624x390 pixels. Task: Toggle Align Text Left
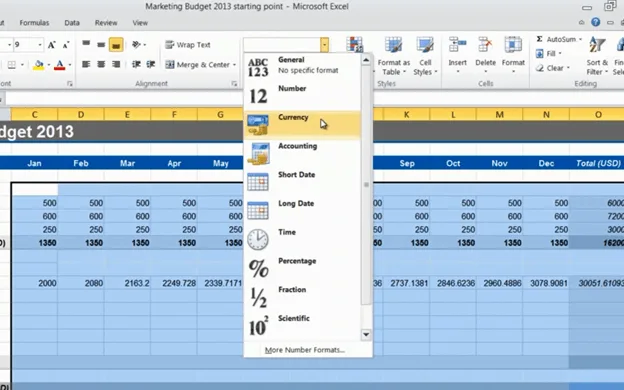(86, 64)
